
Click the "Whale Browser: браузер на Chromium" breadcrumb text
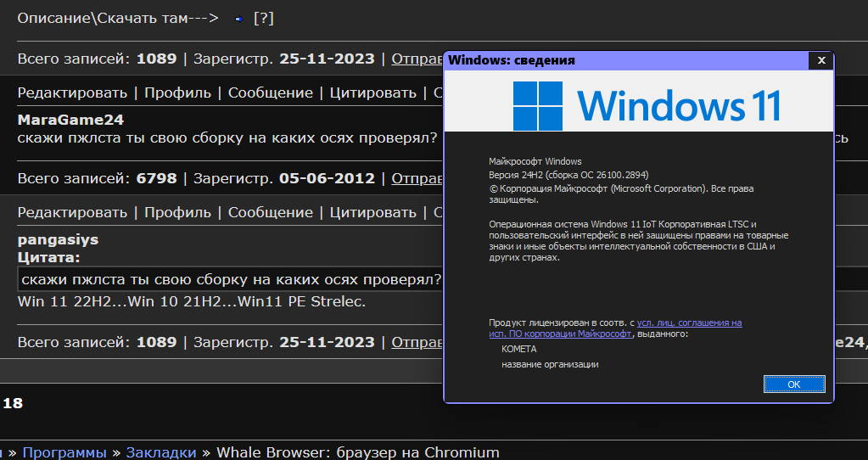[357, 452]
